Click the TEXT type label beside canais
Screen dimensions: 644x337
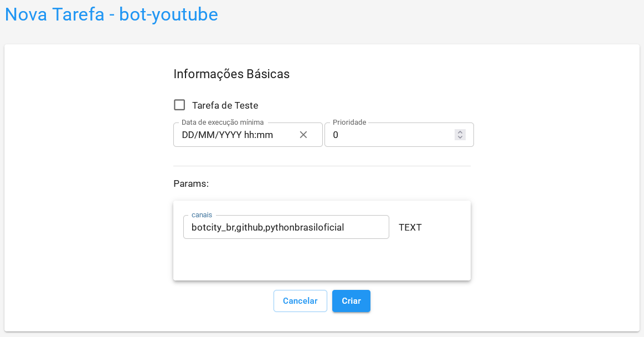(x=410, y=227)
